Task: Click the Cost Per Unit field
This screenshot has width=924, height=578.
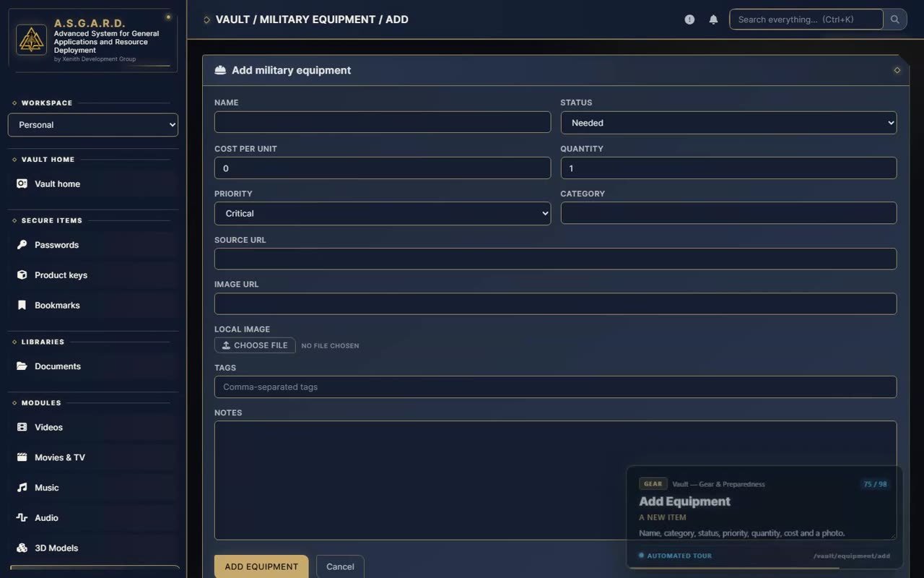Action: [x=383, y=168]
